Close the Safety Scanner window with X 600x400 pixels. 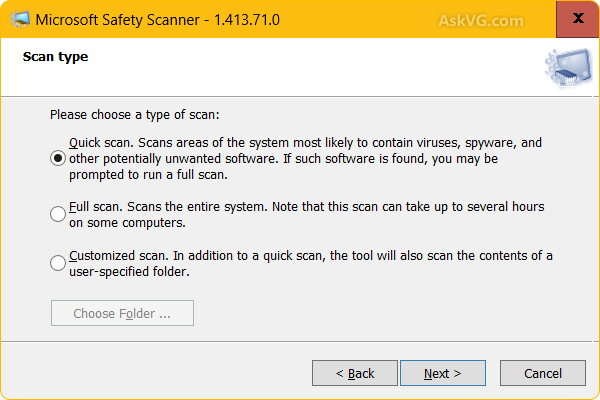click(578, 18)
